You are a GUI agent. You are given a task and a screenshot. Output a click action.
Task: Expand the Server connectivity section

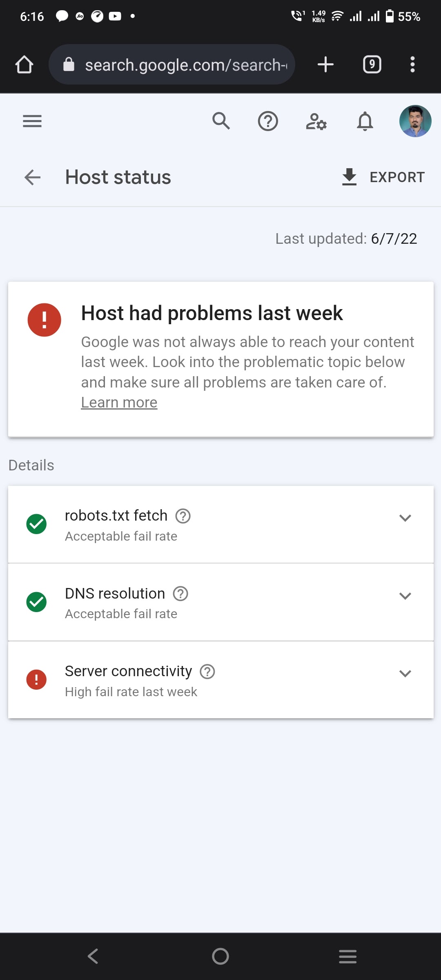point(405,673)
